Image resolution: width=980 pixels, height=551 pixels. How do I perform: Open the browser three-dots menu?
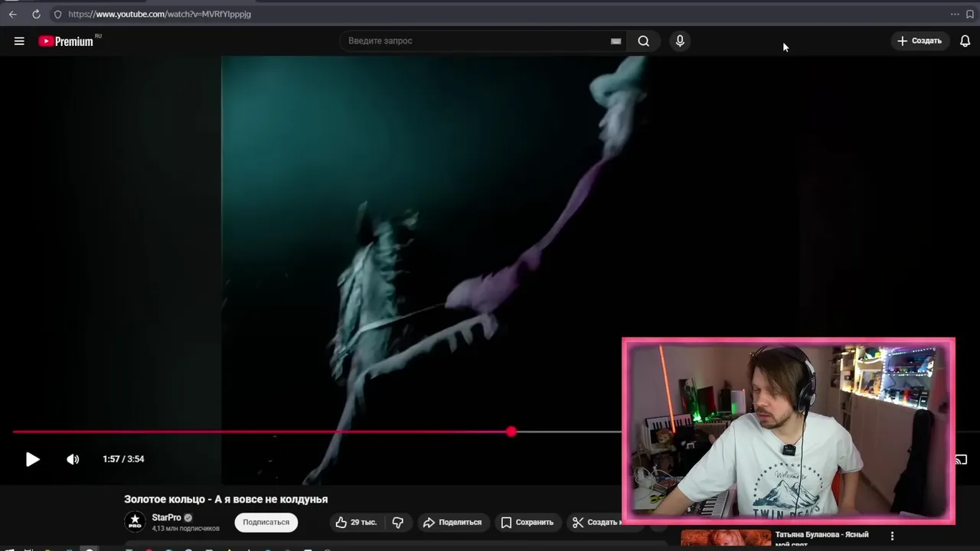click(955, 14)
